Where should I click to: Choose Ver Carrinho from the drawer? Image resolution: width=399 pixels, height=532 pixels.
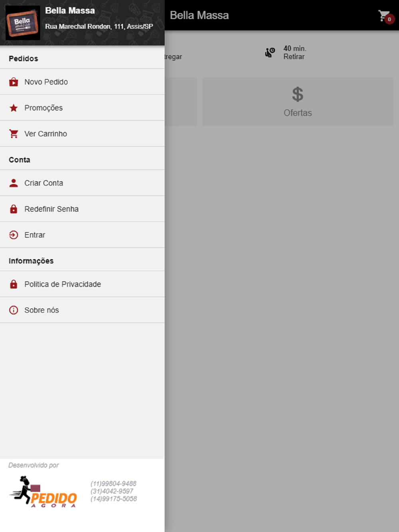point(82,134)
